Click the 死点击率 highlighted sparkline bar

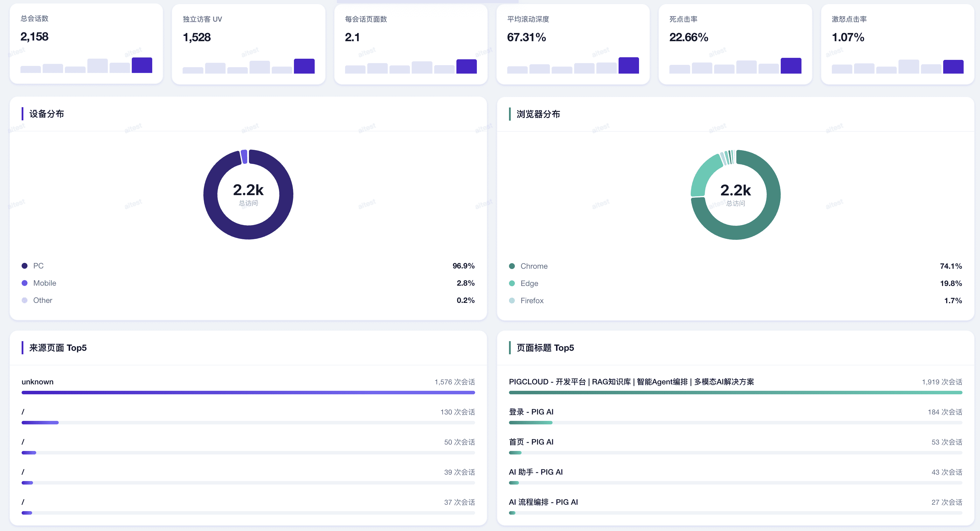791,66
